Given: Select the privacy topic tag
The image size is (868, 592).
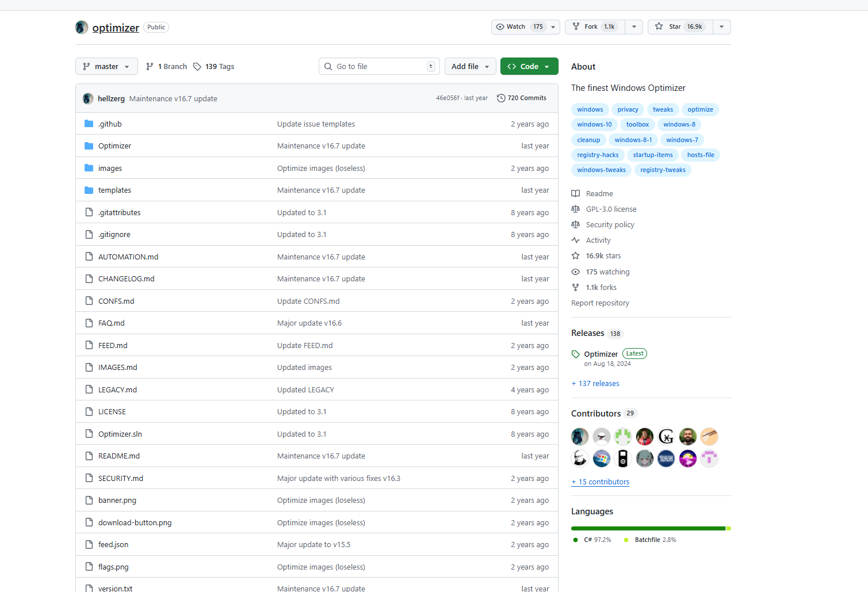Looking at the screenshot, I should 628,110.
